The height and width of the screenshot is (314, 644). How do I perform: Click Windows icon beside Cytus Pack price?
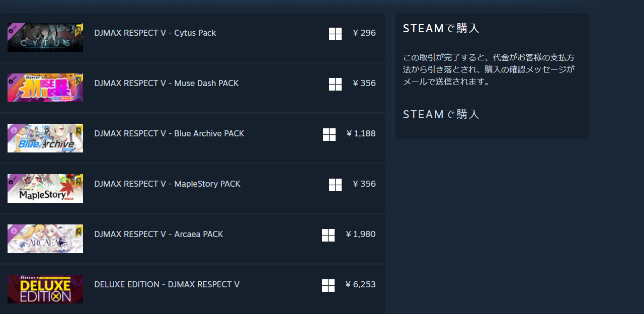(335, 34)
